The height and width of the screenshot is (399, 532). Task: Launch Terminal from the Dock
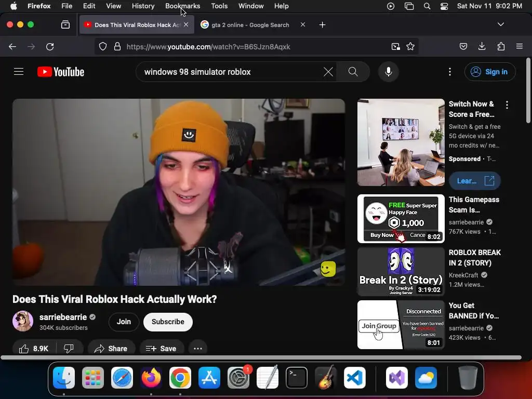point(297,378)
